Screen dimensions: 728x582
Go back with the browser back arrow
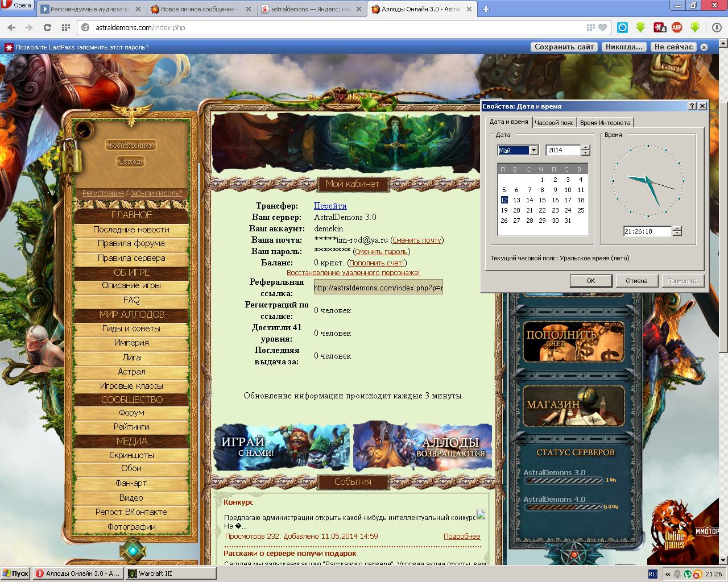tap(11, 27)
